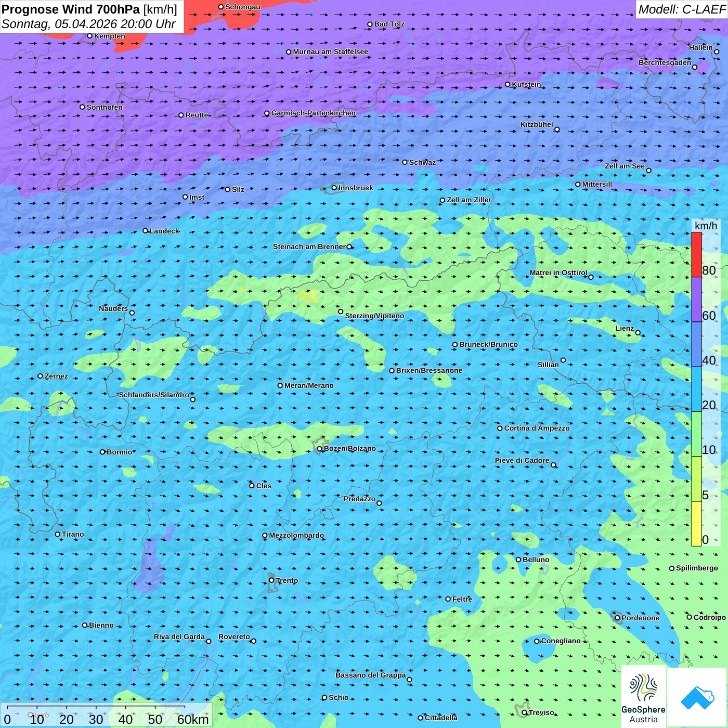Viewport: 728px width, 728px height.
Task: Click the 'Bruneck/Brunico' label
Action: [488, 344]
